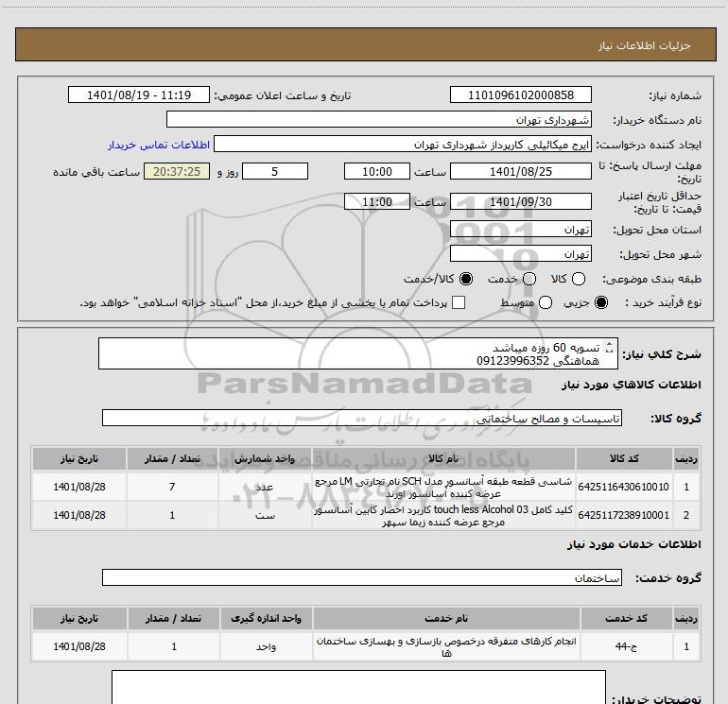Click the شماره نیاز field 1101096102000858
The width and height of the screenshot is (728, 704).
pyautogui.click(x=520, y=94)
